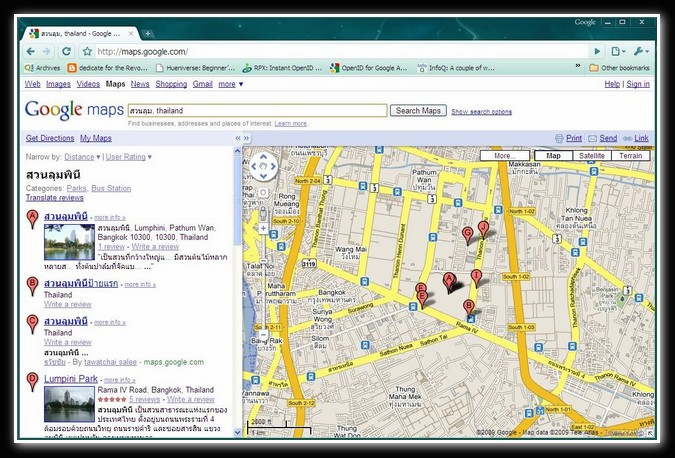This screenshot has width=675, height=458.
Task: Bookmark this page with the star icon
Action: click(87, 52)
